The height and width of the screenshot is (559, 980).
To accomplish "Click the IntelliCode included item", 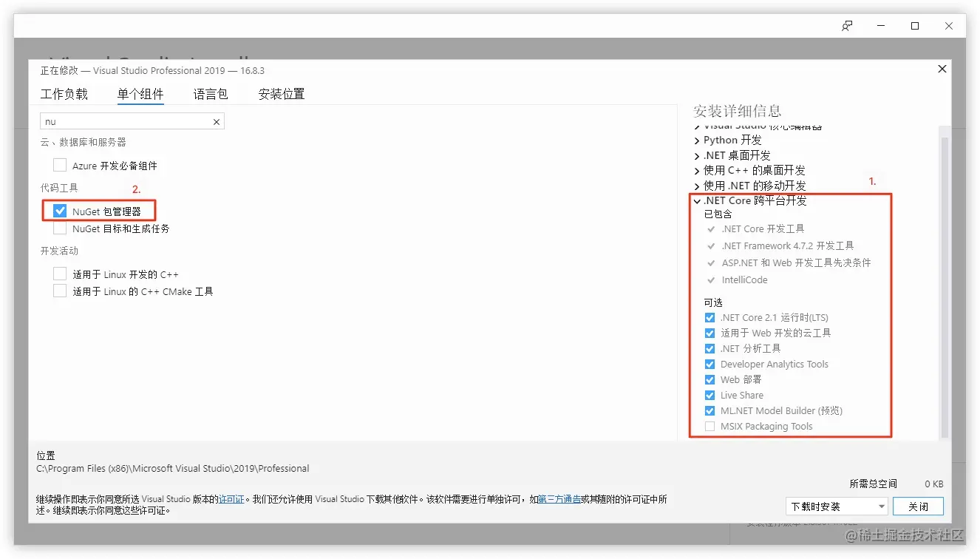I will click(744, 280).
